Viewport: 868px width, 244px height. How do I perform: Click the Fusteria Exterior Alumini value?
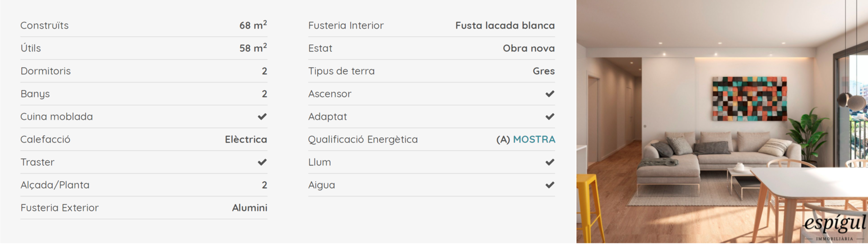pyautogui.click(x=250, y=207)
